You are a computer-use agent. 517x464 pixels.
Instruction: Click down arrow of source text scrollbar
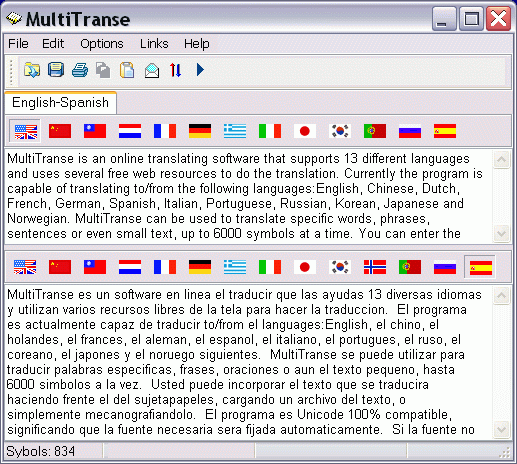point(501,233)
